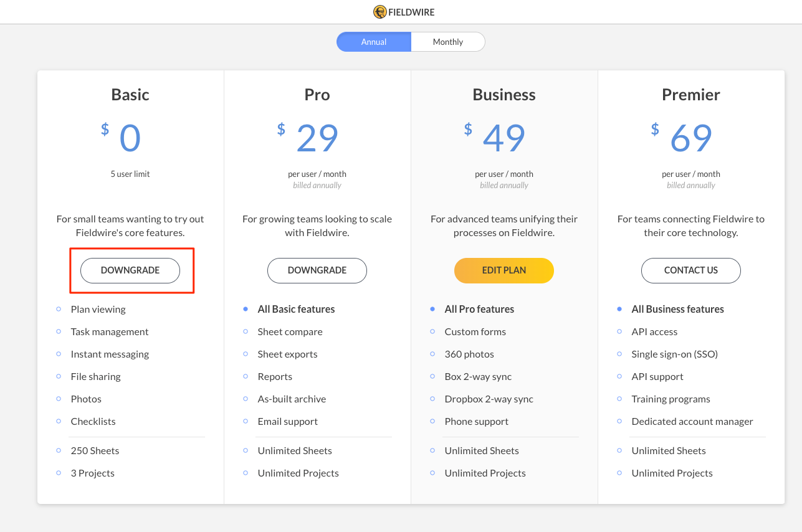Click 'Box 2-way sync' feature
This screenshot has width=802, height=532.
click(x=478, y=376)
